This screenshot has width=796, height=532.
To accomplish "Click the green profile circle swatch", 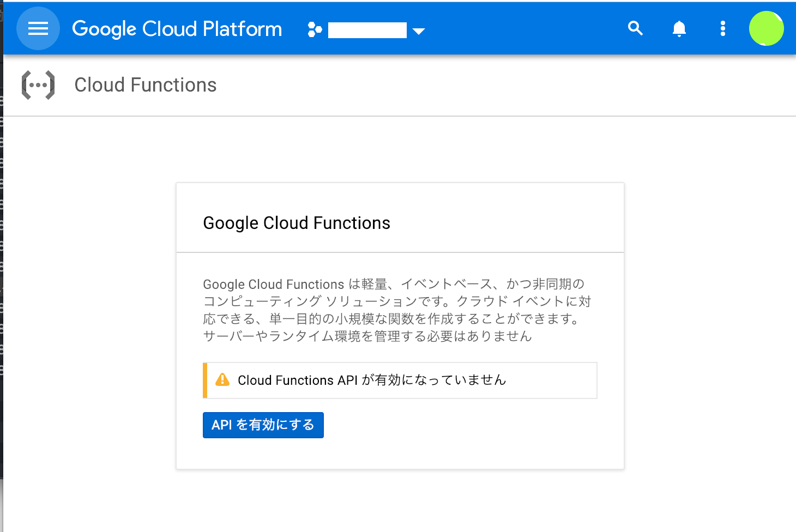I will coord(765,28).
